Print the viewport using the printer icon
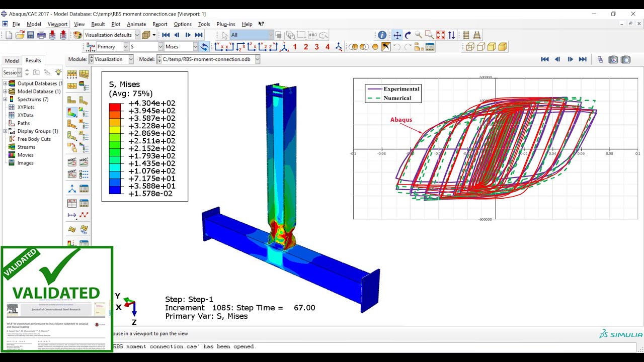The image size is (644, 362). coord(41,35)
